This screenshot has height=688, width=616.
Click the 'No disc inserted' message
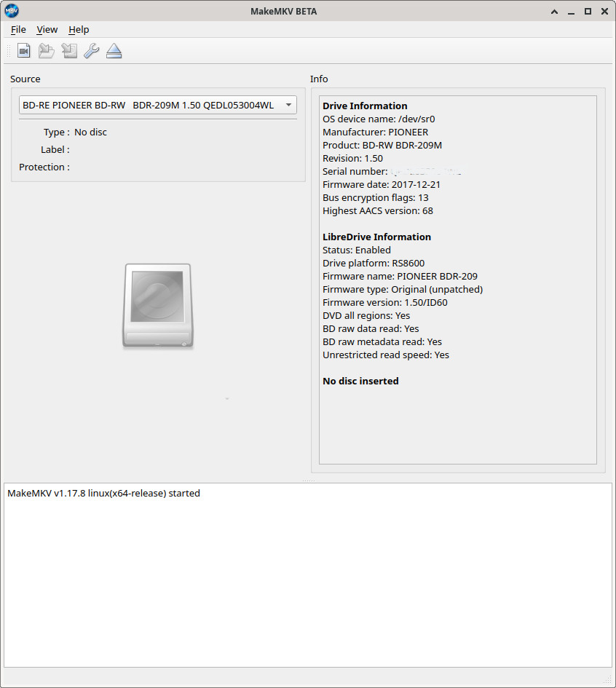click(x=360, y=381)
